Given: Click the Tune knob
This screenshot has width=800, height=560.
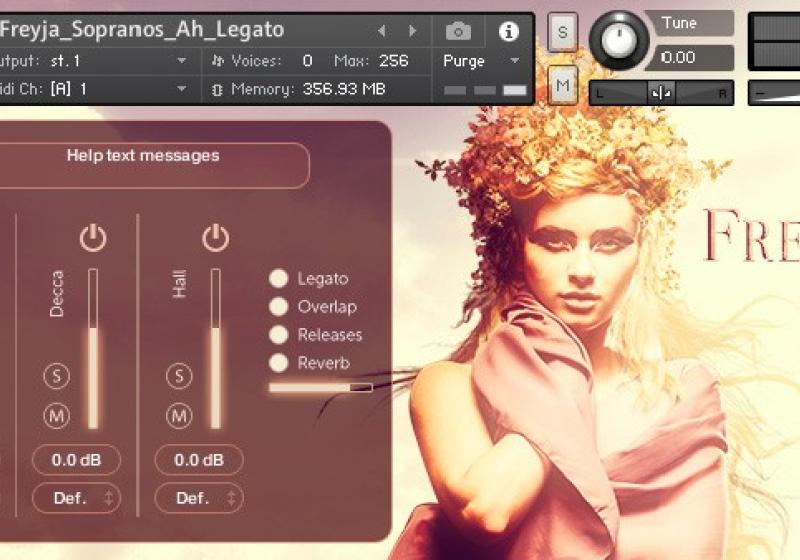Looking at the screenshot, I should click(619, 40).
